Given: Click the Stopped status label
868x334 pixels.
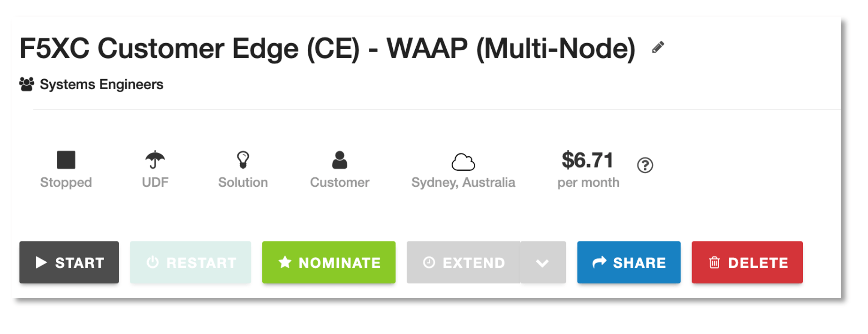Looking at the screenshot, I should 66,182.
